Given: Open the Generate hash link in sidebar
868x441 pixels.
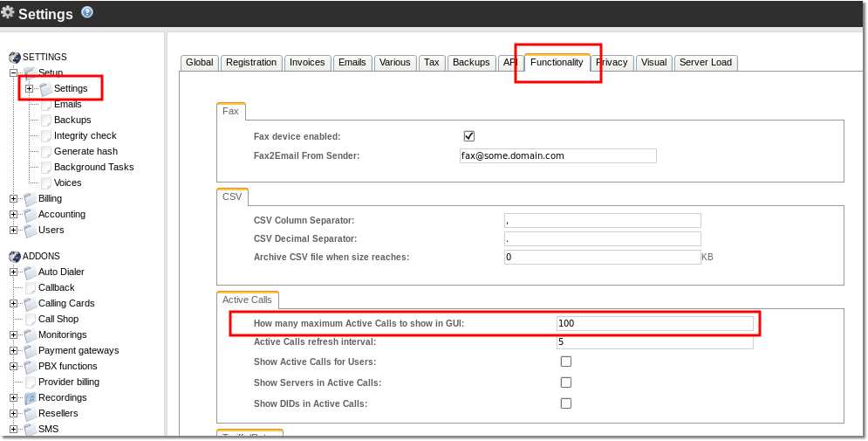Looking at the screenshot, I should [85, 151].
